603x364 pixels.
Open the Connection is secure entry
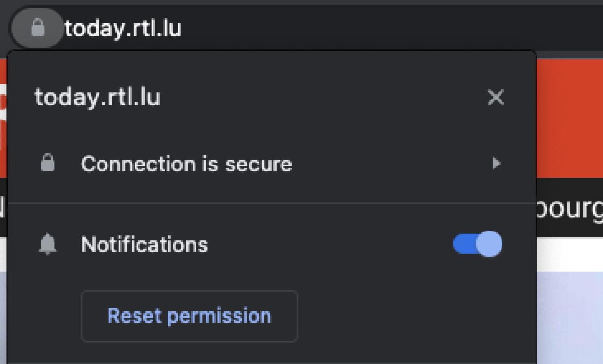tap(186, 164)
